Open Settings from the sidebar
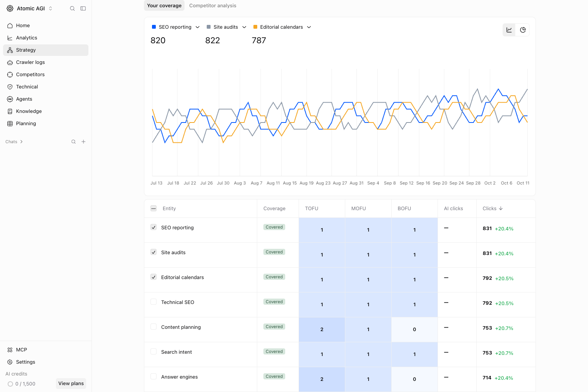Viewport: 588px width, 392px height. pyautogui.click(x=46, y=362)
